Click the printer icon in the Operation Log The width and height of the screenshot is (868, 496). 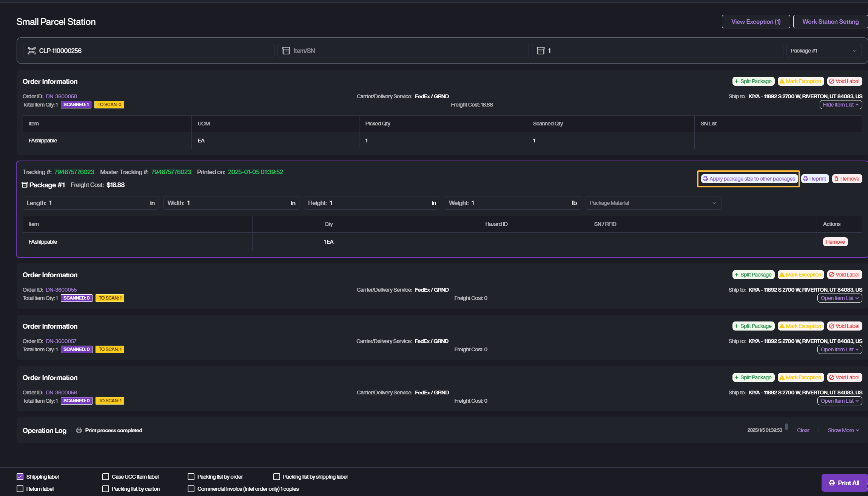[79, 430]
